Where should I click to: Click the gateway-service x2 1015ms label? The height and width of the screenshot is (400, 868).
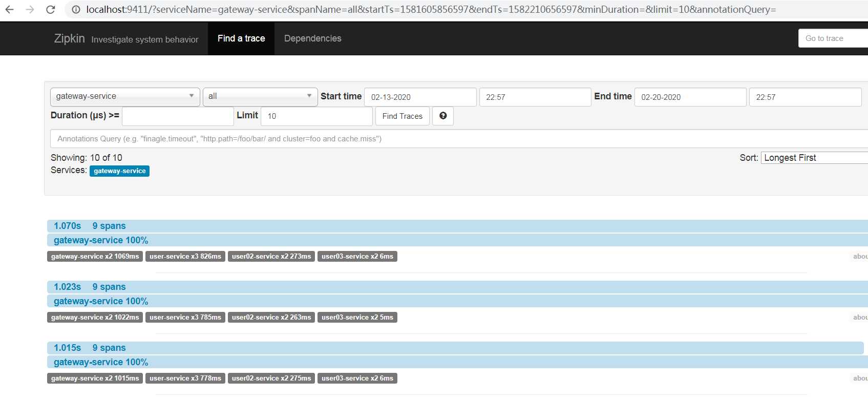(95, 378)
